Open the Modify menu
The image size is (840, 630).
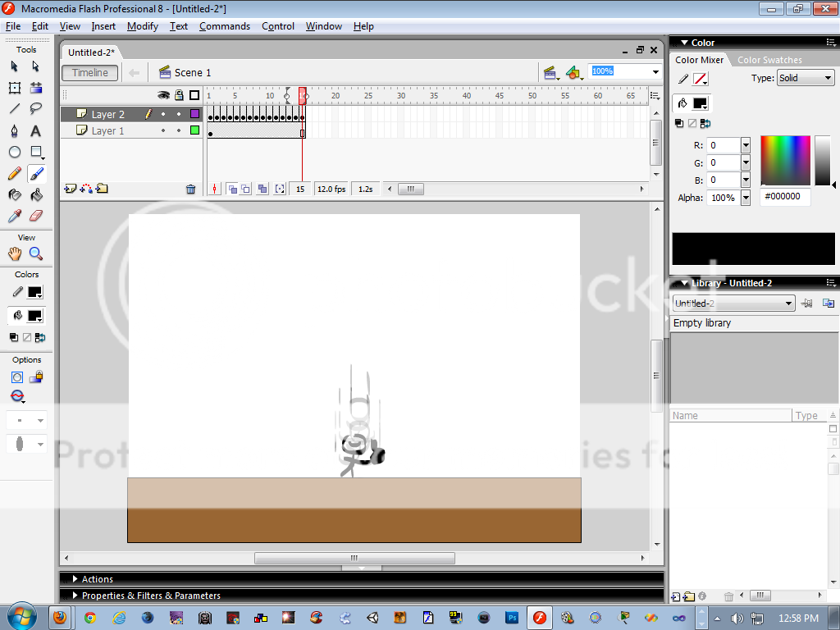coord(143,26)
